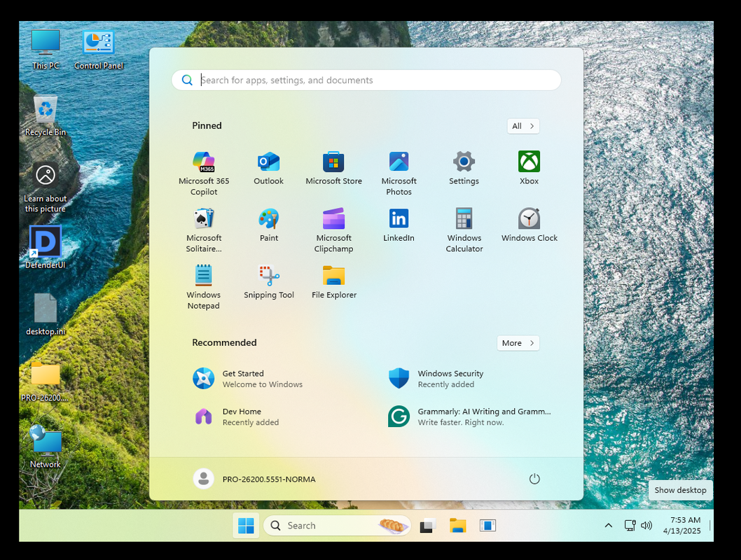Image resolution: width=741 pixels, height=560 pixels.
Task: Open Windows Notepad
Action: pos(204,287)
